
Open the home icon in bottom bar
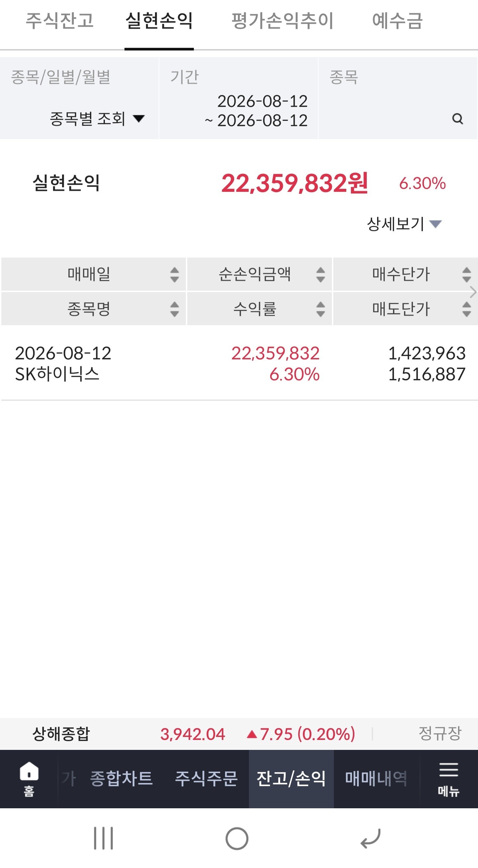pos(29,779)
